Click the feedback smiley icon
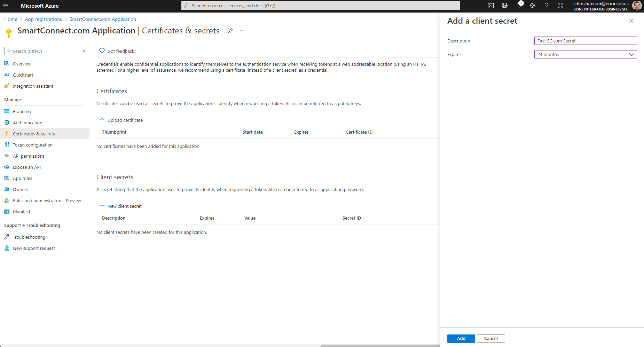This screenshot has width=644, height=347. coord(560,6)
